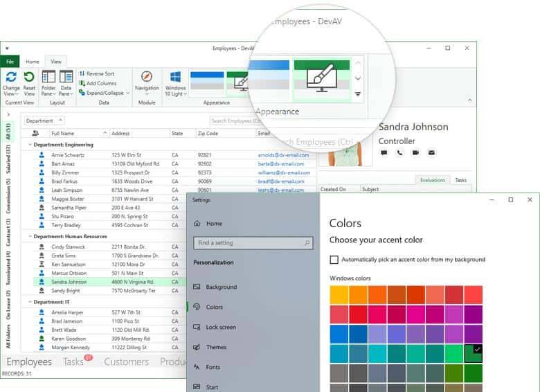Open arnolds@dx-email.com email link

(283, 155)
